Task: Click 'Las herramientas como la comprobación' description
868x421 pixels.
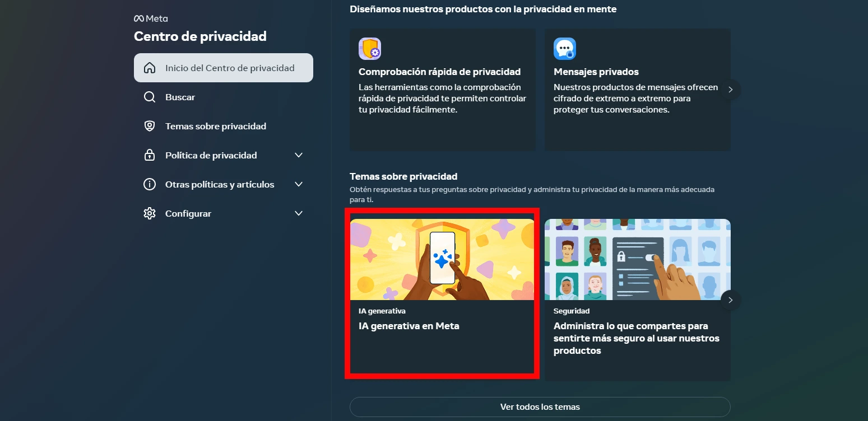Action: (443, 99)
